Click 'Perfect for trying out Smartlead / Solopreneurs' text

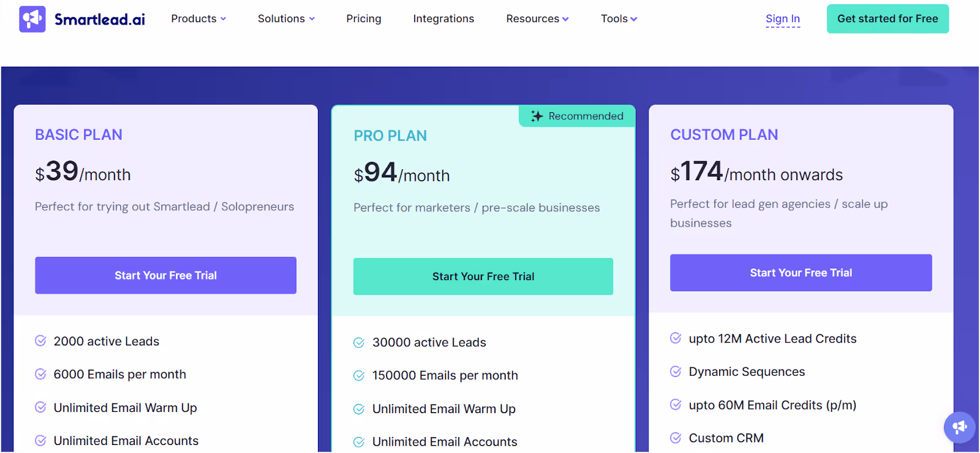pyautogui.click(x=164, y=207)
